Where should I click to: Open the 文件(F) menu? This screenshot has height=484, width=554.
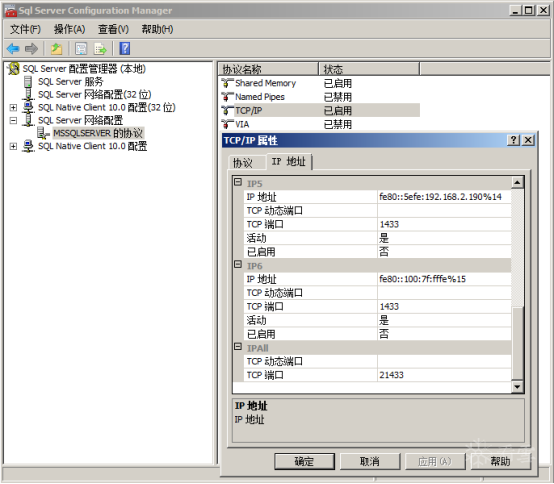pyautogui.click(x=25, y=29)
